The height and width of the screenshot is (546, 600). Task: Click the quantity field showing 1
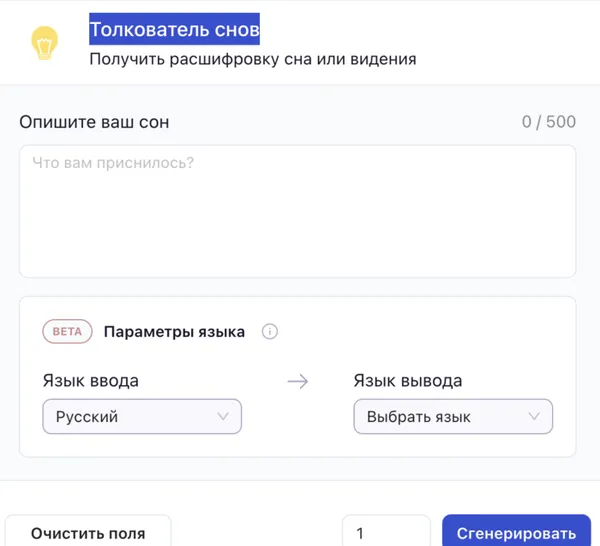tap(386, 533)
